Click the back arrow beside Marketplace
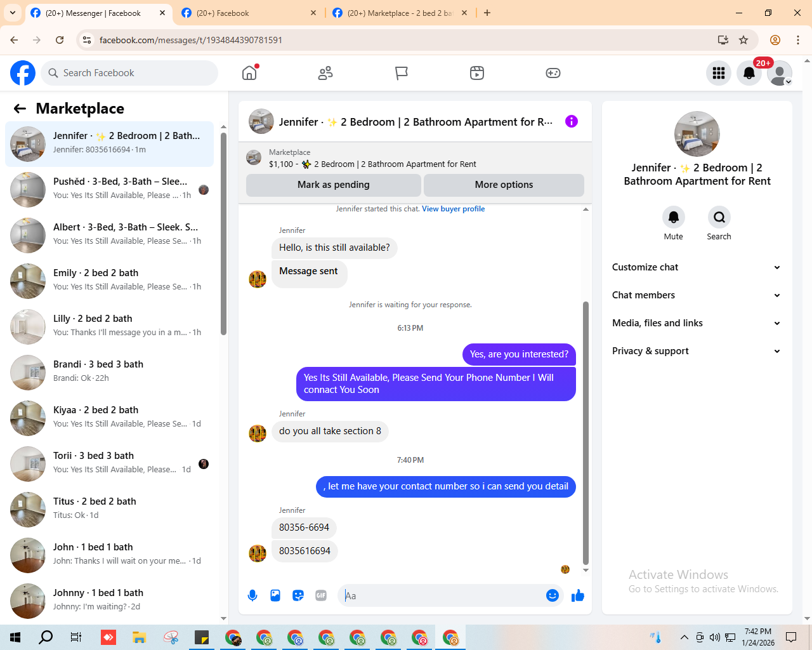Screen dimensions: 812x650 tap(20, 109)
